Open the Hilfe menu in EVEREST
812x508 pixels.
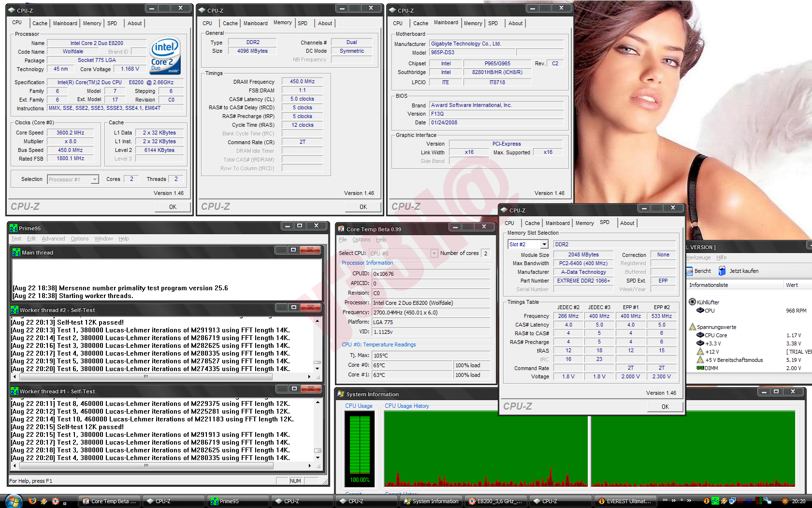[721, 257]
